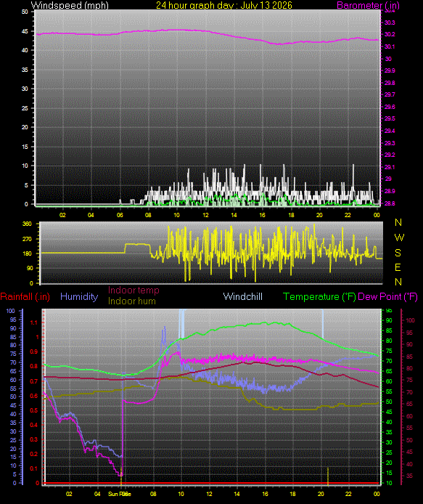
Task: Click the 0.5 rainfall axis value
Action: coord(33,410)
